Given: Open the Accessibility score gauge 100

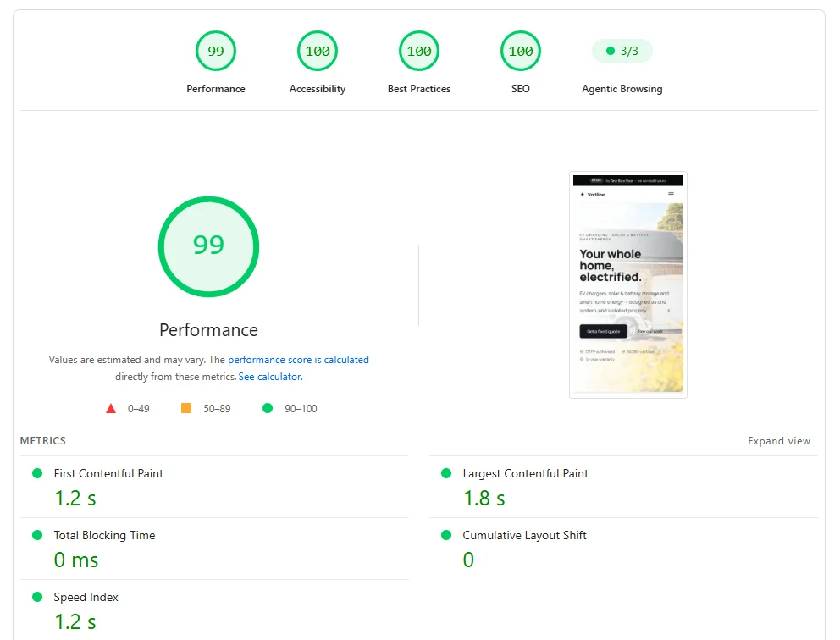Looking at the screenshot, I should pos(318,51).
